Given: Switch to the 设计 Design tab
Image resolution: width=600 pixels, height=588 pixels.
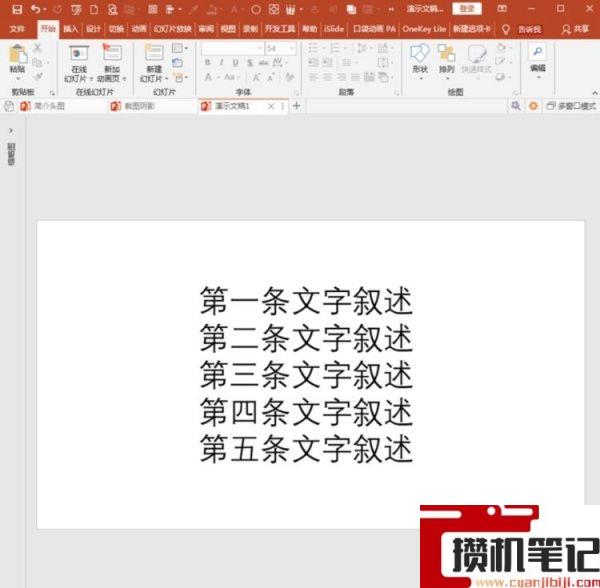Looking at the screenshot, I should [x=93, y=29].
